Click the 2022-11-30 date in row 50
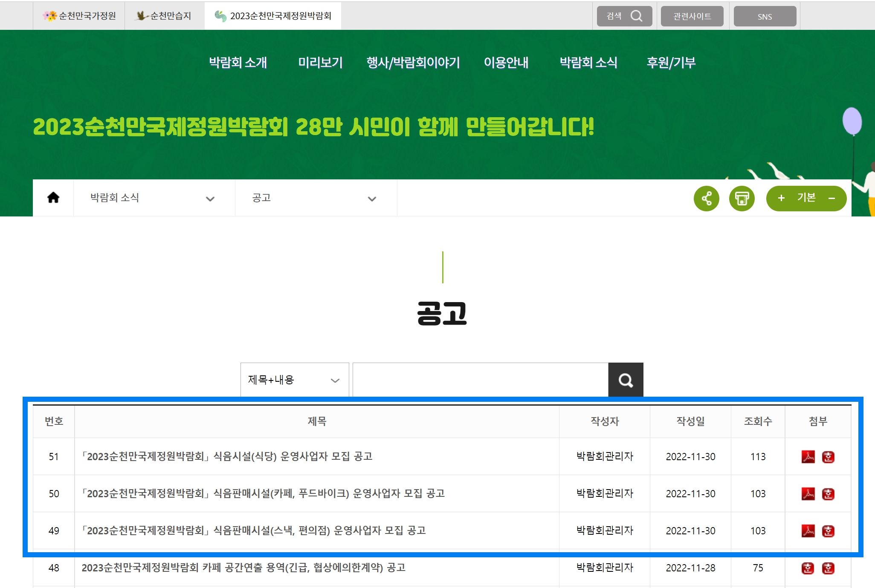 [x=691, y=494]
